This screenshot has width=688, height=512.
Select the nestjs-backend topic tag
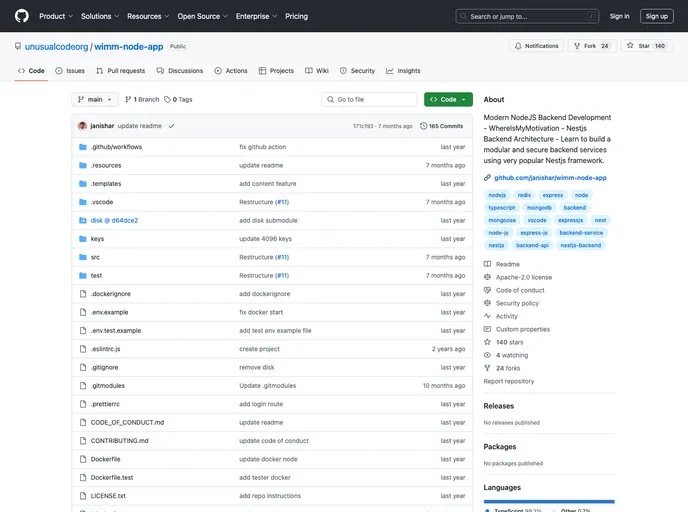point(581,245)
